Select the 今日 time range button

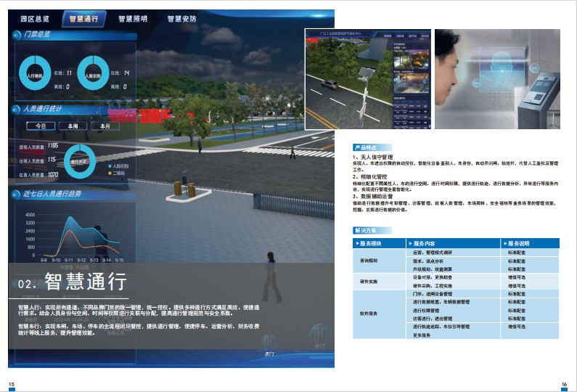(41, 126)
